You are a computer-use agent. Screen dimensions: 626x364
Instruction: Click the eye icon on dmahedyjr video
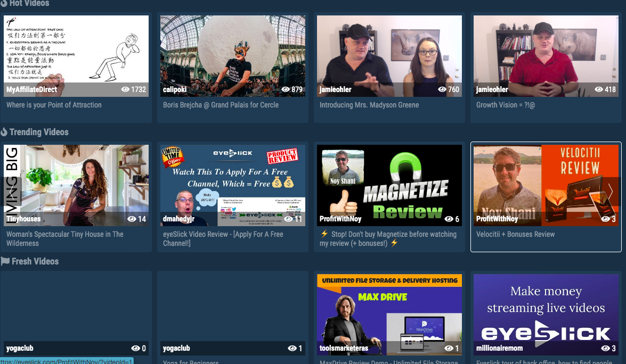point(289,219)
